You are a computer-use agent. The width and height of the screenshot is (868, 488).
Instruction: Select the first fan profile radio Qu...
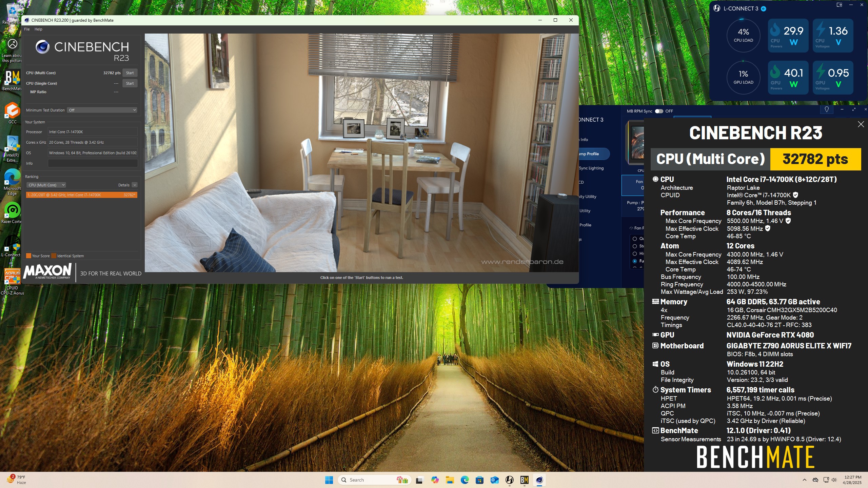[x=635, y=239]
